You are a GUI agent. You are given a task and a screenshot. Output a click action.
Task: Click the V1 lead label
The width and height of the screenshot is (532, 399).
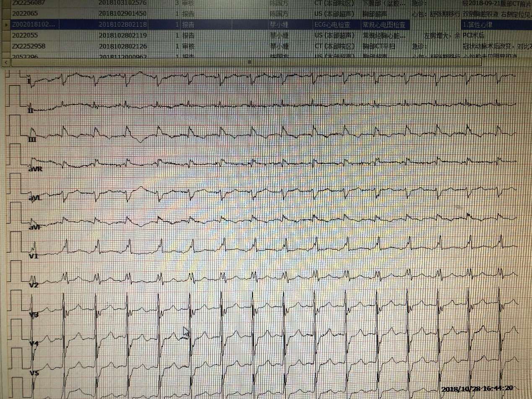tap(34, 256)
